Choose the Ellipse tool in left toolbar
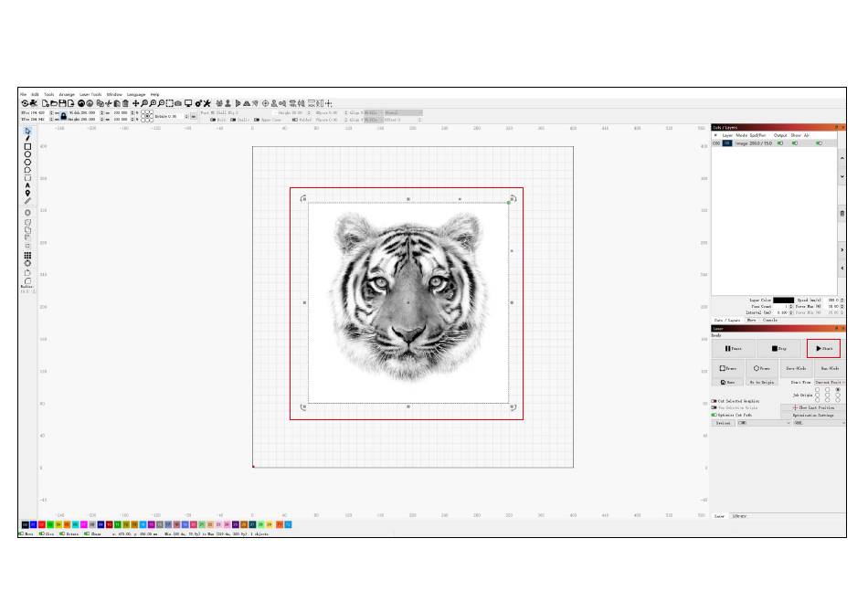This screenshot has width=868, height=591. pos(27,154)
